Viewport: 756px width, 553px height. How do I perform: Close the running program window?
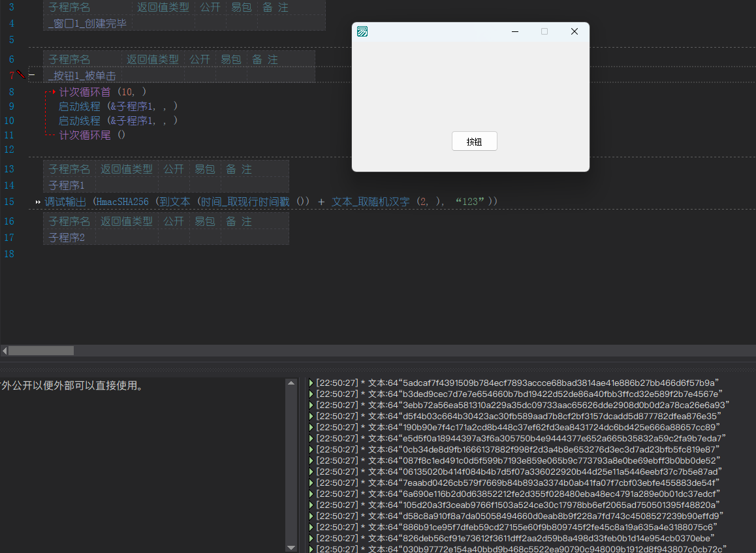coord(575,31)
